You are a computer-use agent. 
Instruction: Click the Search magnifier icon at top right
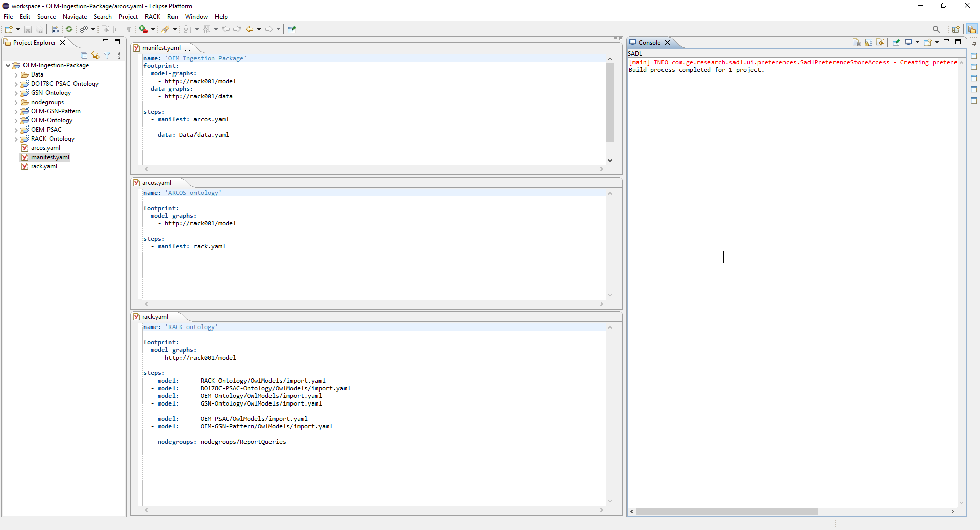(x=936, y=29)
